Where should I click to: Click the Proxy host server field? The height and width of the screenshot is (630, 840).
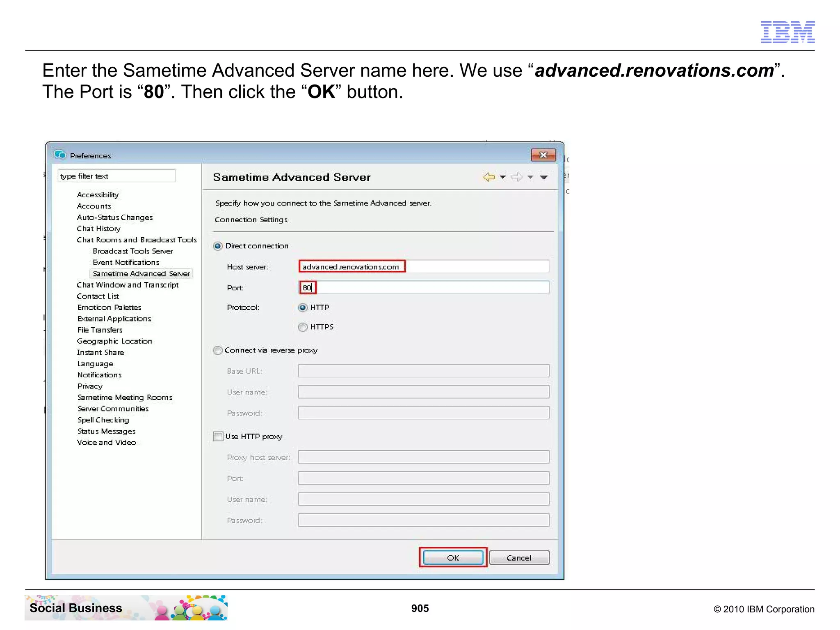(x=424, y=457)
